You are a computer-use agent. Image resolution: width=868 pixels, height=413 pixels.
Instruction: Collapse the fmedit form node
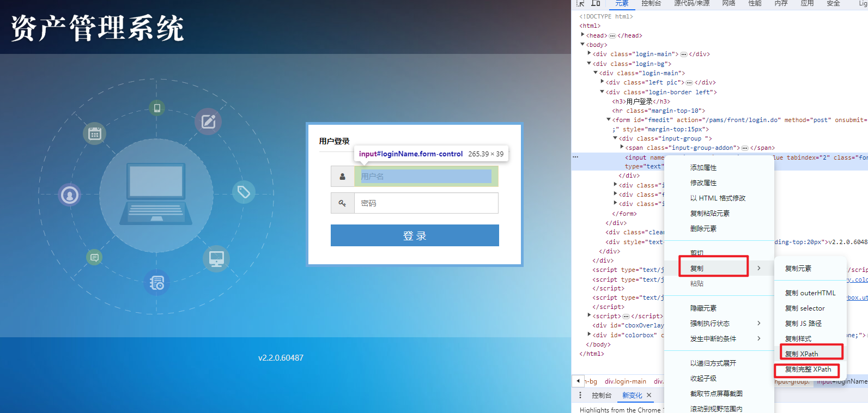609,119
